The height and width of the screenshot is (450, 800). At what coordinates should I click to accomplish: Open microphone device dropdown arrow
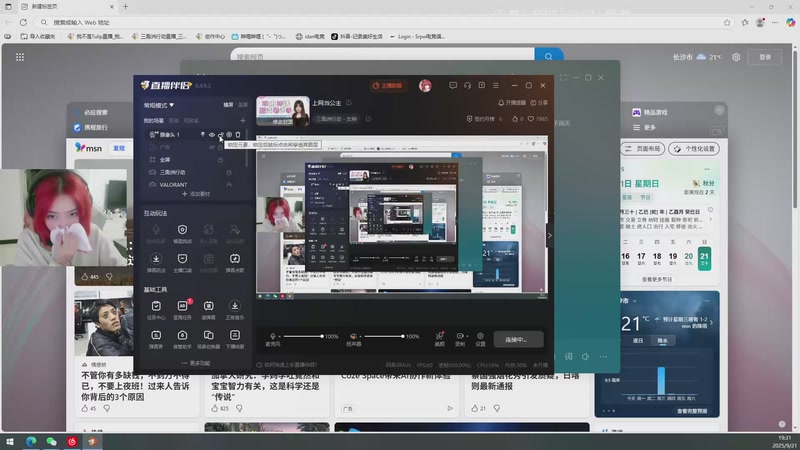tap(279, 337)
